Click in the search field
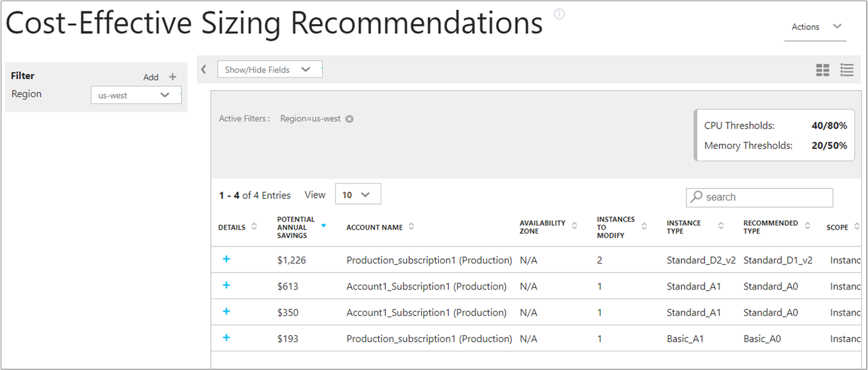Image resolution: width=868 pixels, height=370 pixels. pos(759,197)
